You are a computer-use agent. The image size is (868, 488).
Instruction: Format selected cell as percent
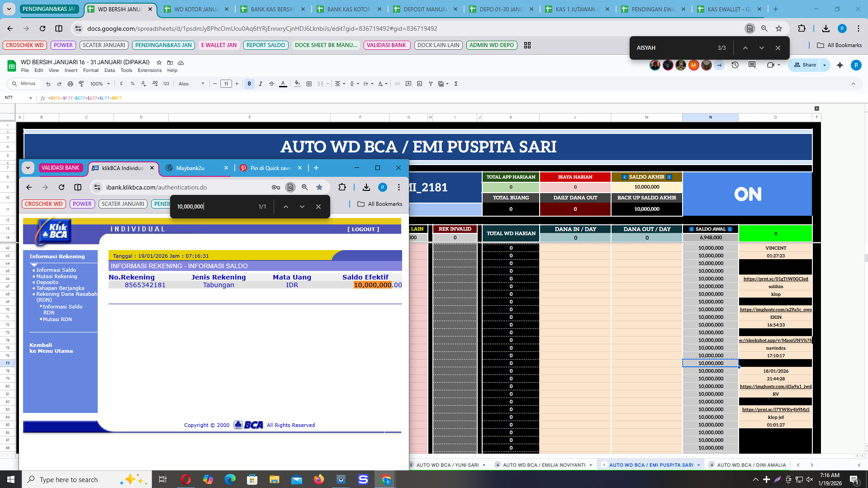point(133,84)
